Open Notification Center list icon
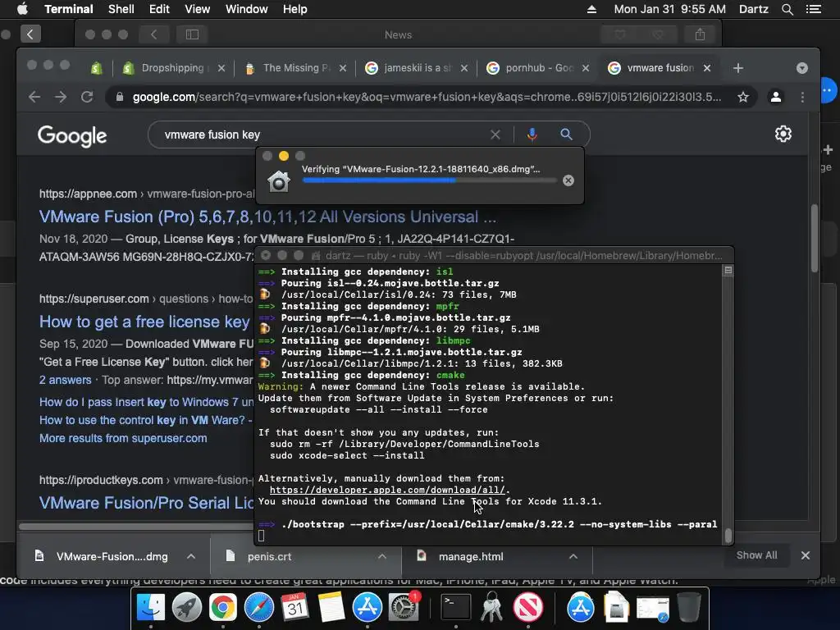Viewport: 840px width, 630px height. point(813,9)
